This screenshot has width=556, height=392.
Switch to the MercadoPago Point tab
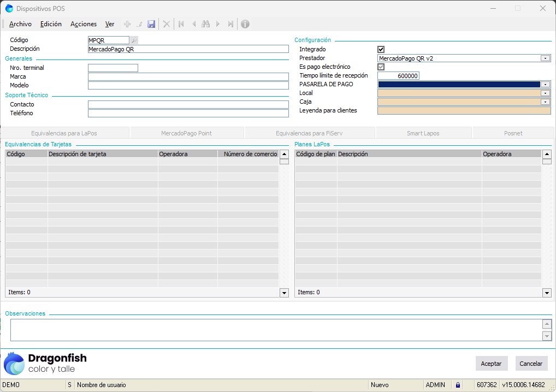[186, 133]
